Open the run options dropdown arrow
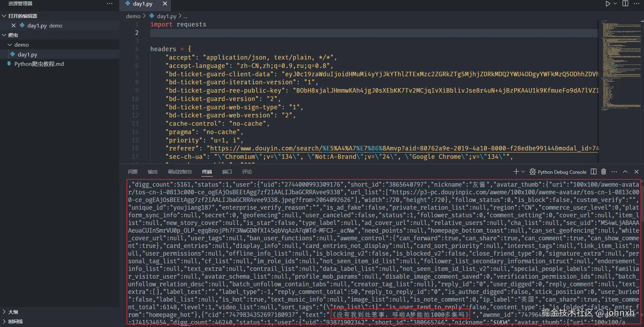 [x=615, y=3]
